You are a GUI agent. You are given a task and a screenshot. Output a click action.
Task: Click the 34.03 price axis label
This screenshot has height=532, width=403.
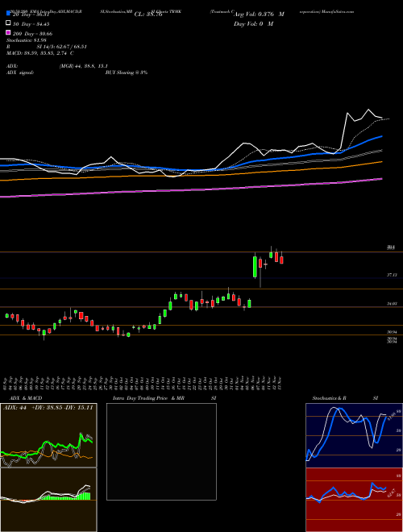pyautogui.click(x=393, y=304)
